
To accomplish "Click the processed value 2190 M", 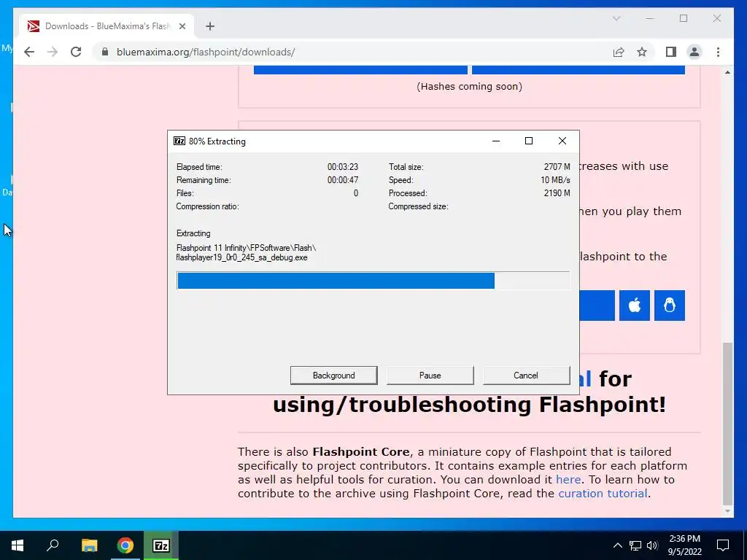I will point(557,193).
